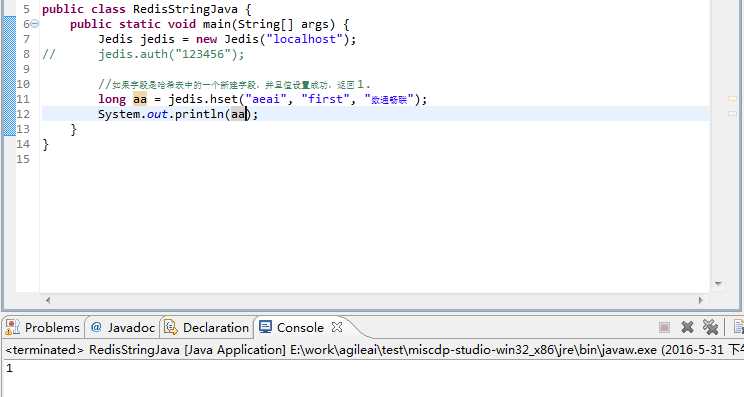744x397 pixels.
Task: Select the Console tab
Action: (292, 328)
